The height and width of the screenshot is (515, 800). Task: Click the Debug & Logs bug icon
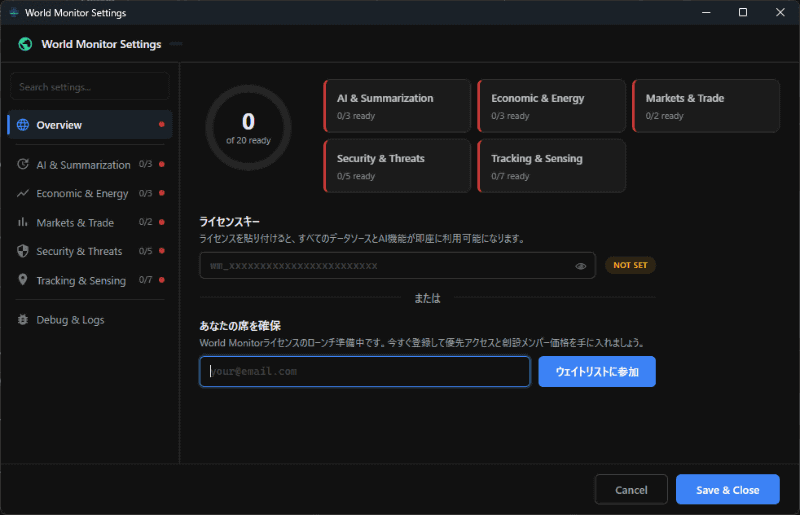click(23, 320)
